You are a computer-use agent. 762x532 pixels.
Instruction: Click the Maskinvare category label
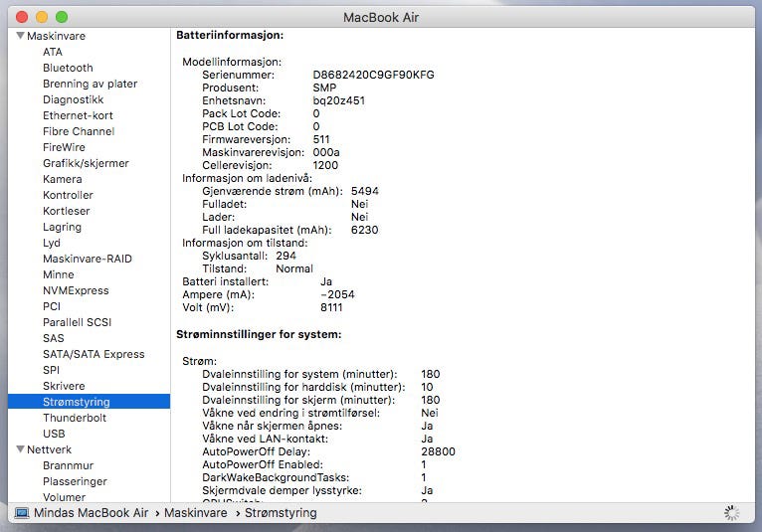point(56,36)
